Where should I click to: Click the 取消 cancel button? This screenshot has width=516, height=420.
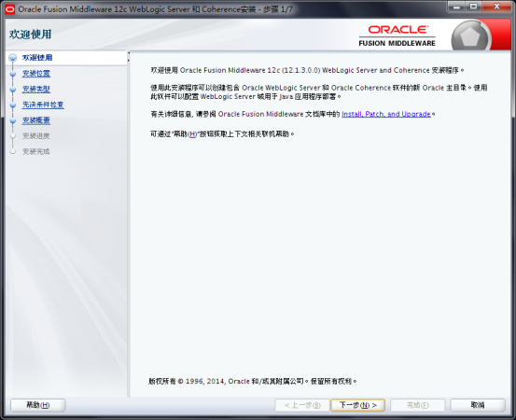pos(478,405)
